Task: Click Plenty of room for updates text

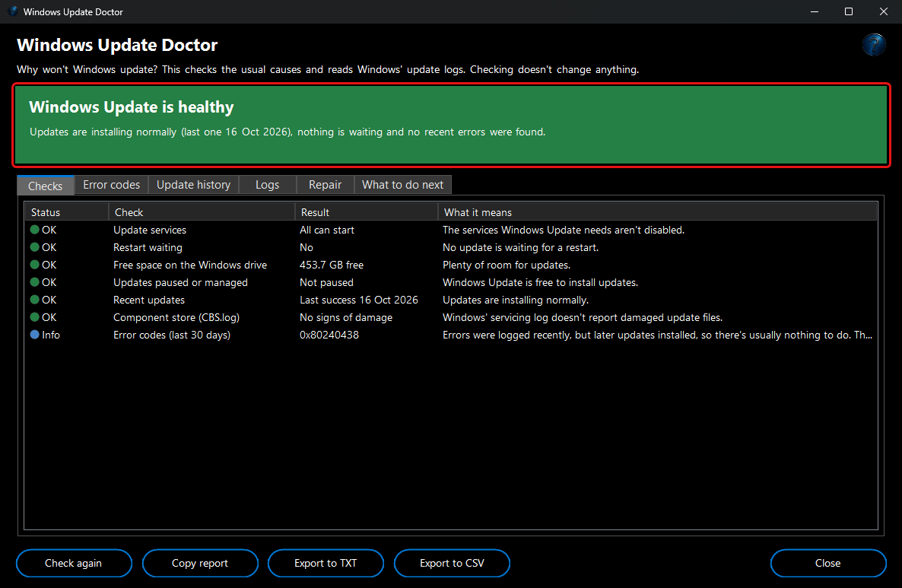Action: coord(507,265)
